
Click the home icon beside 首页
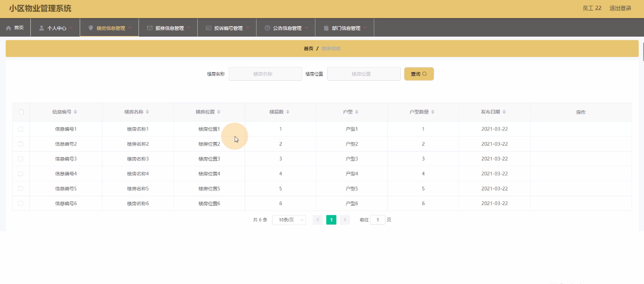click(9, 28)
